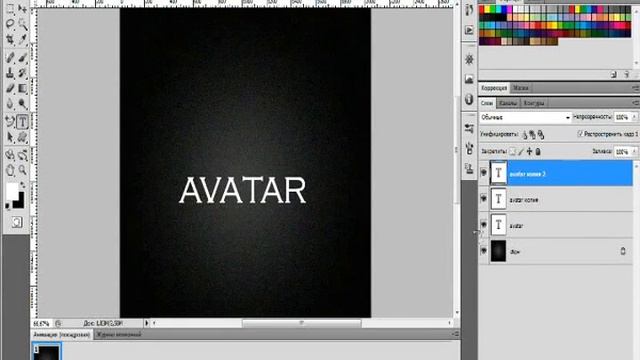Click the white foreground color swatch
The height and width of the screenshot is (360, 640).
point(11,190)
